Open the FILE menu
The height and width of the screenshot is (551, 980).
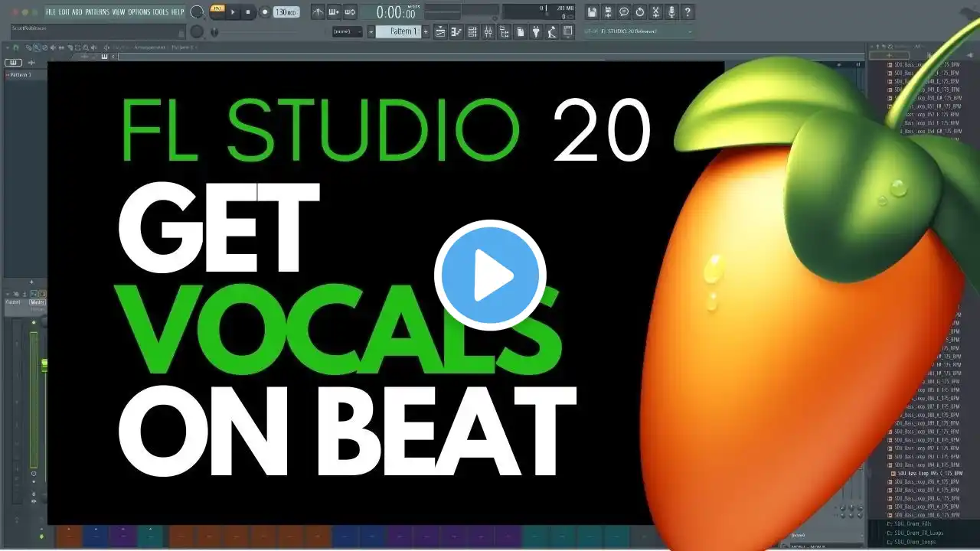tap(51, 12)
